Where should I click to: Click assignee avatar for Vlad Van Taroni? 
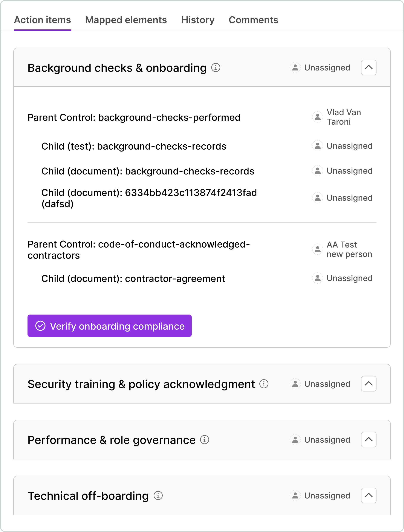pyautogui.click(x=317, y=117)
